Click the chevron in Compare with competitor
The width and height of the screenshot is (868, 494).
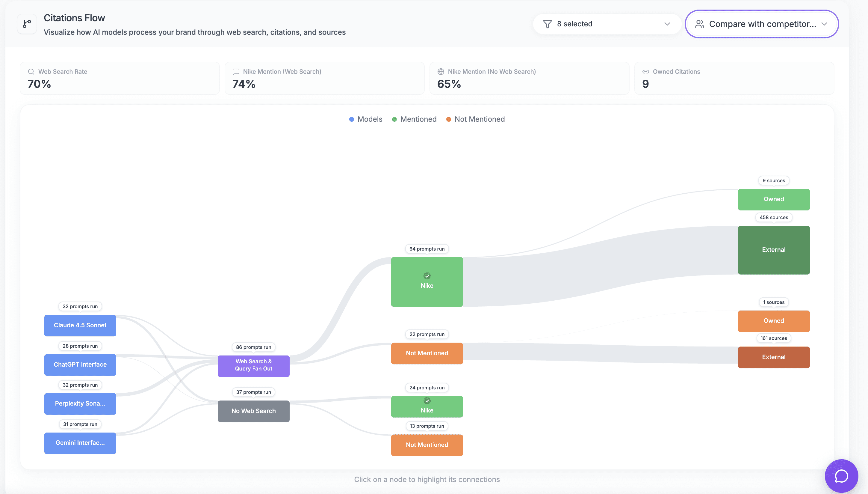click(x=824, y=24)
